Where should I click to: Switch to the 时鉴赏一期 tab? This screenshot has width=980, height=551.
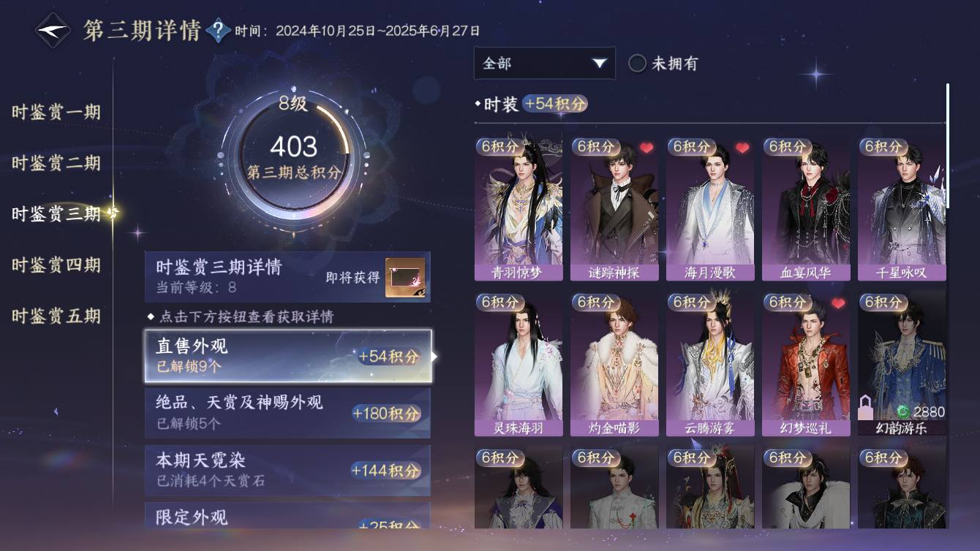pyautogui.click(x=56, y=113)
